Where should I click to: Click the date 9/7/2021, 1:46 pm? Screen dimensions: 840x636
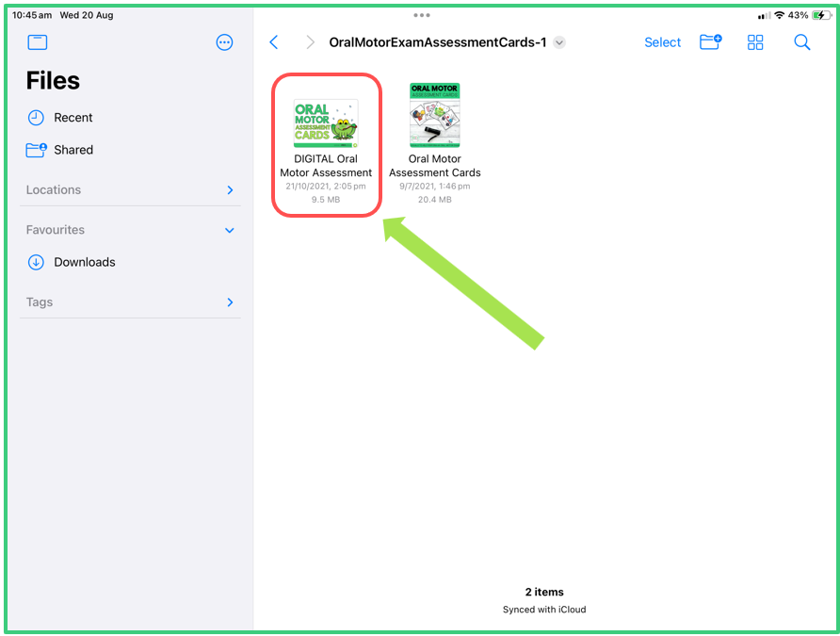coord(434,186)
